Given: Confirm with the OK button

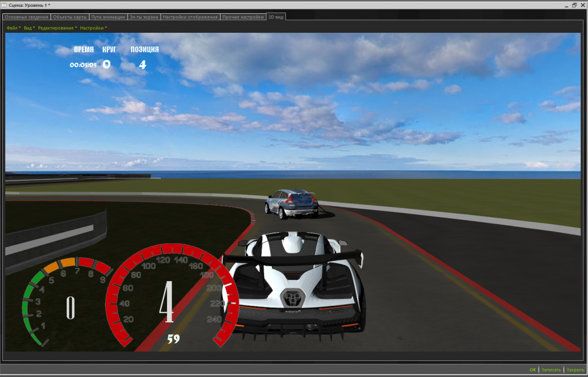Looking at the screenshot, I should [x=533, y=370].
